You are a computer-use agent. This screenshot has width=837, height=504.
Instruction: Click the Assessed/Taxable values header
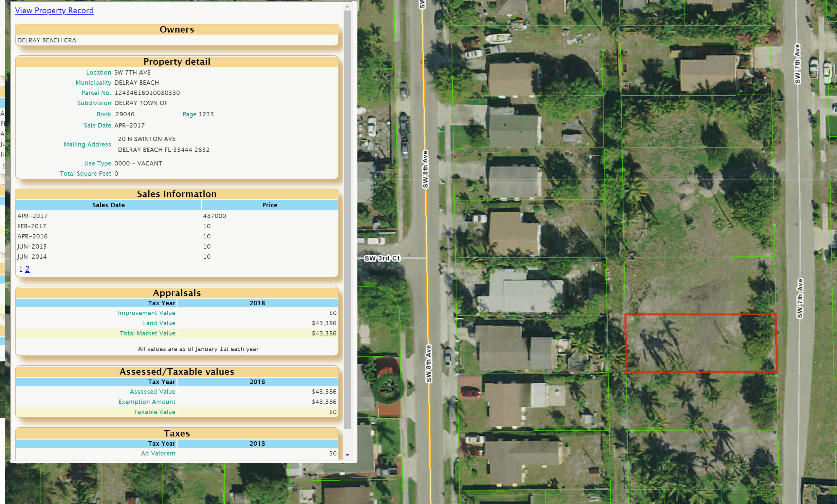pos(176,372)
